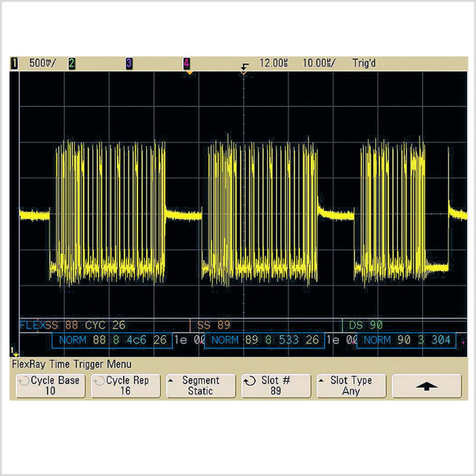Select the green channel 2 indicator
Image resolution: width=476 pixels, height=476 pixels.
(x=71, y=63)
